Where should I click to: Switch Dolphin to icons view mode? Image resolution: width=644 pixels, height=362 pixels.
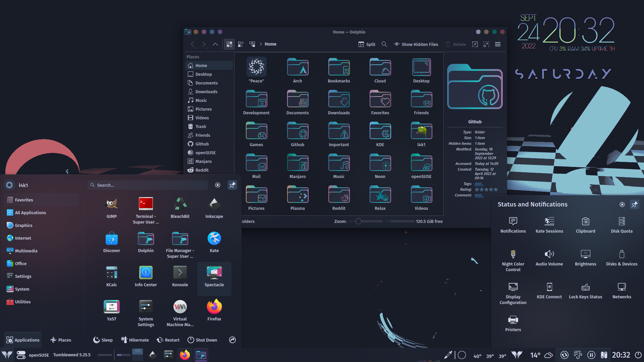pos(229,44)
